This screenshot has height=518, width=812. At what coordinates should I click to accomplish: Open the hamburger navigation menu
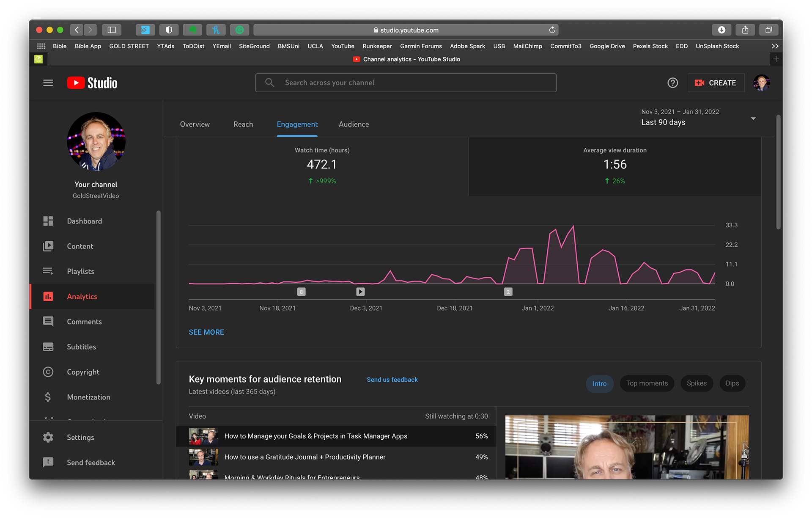[48, 83]
